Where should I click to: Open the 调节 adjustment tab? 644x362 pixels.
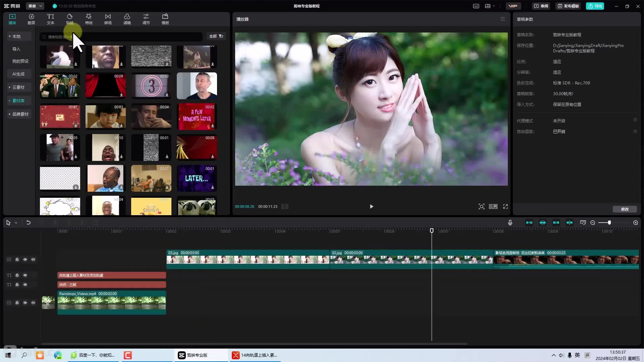click(x=146, y=19)
